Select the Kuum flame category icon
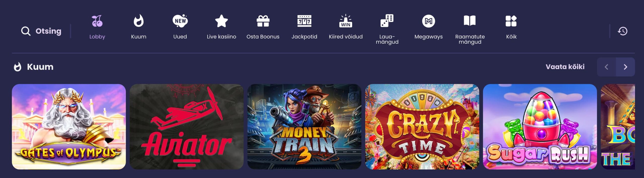644x178 pixels. 139,21
